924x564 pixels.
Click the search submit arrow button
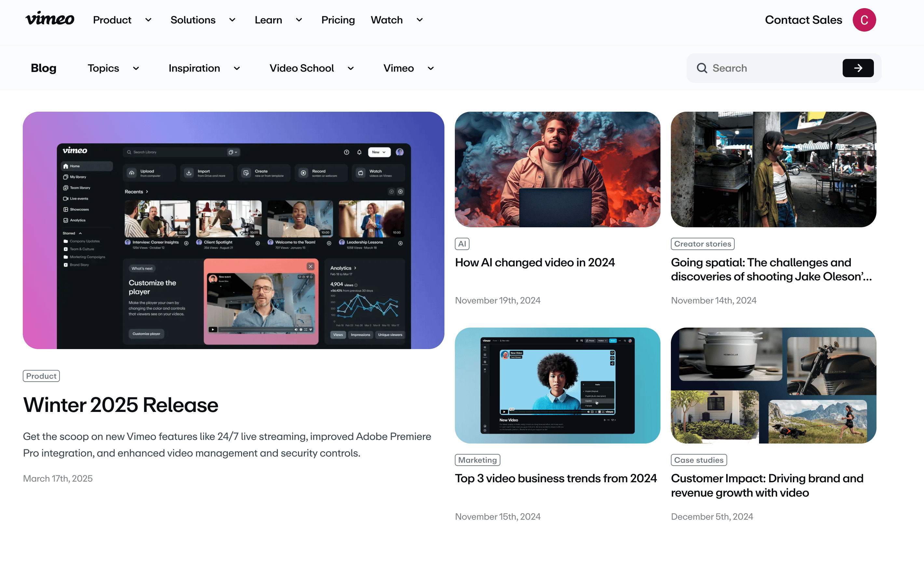click(858, 68)
